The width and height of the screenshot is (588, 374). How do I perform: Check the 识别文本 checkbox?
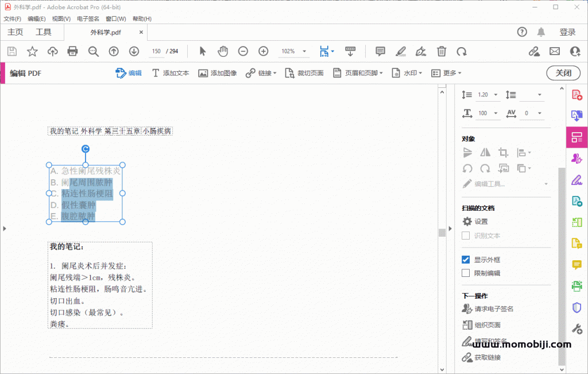tap(467, 236)
